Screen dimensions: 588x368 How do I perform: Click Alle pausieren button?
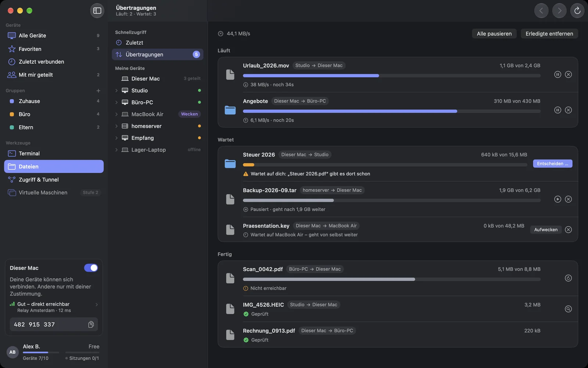point(494,33)
